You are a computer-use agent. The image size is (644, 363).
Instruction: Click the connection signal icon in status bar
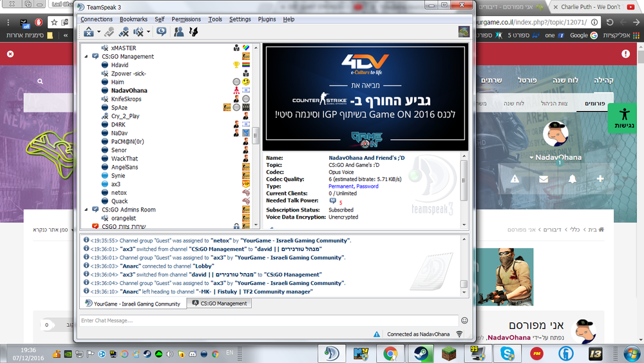point(459,334)
